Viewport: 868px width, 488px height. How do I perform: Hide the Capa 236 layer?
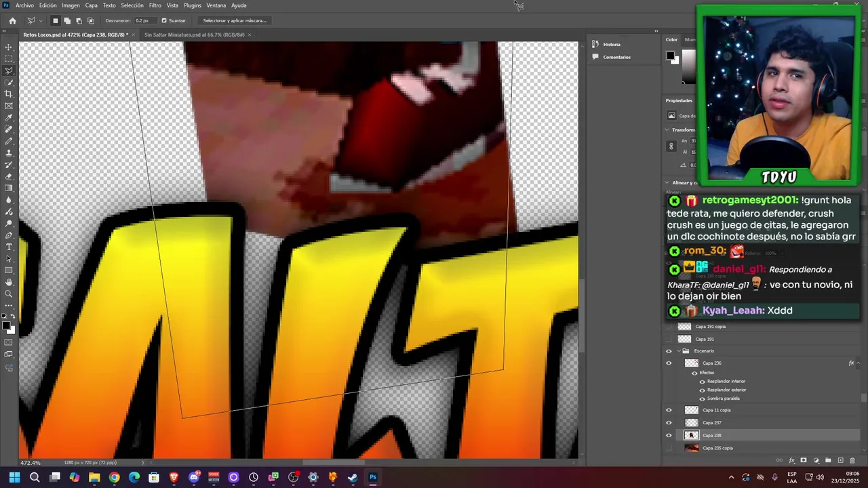point(669,363)
